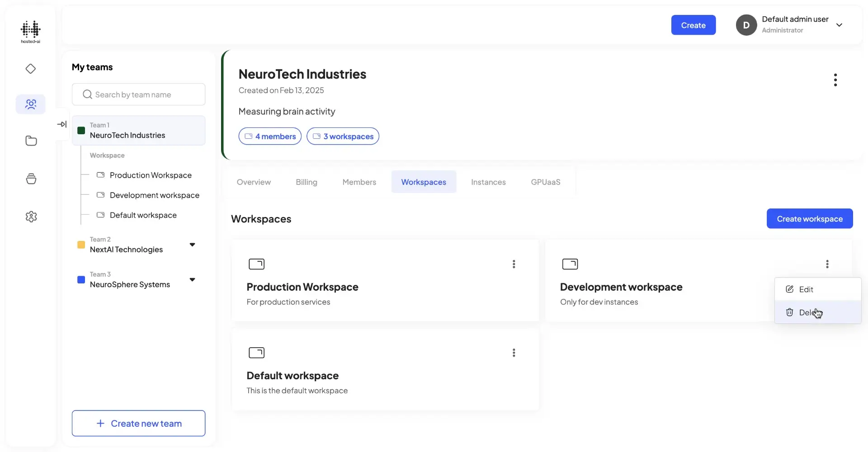Collapse the teams sidebar with the pin icon

62,124
